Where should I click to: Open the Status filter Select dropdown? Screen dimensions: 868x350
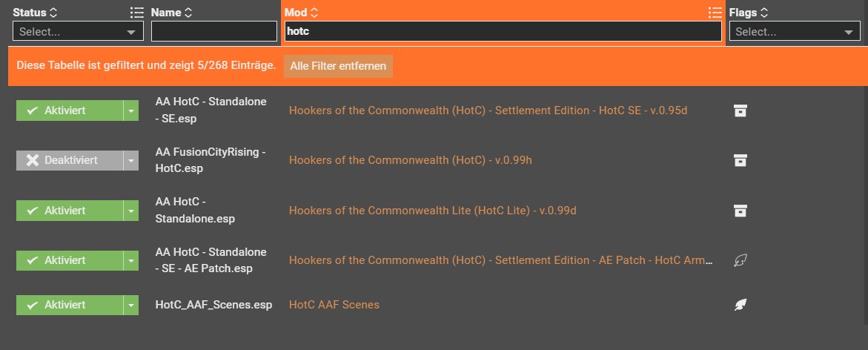click(78, 32)
